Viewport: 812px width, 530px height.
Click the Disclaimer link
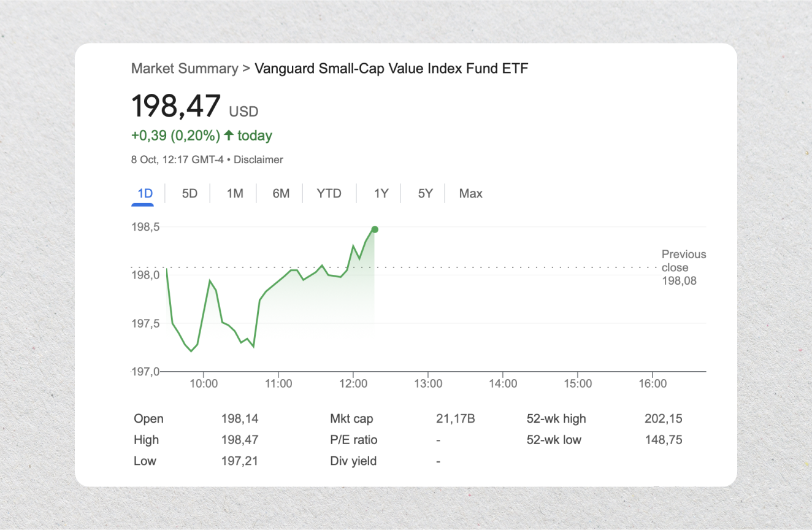(x=258, y=159)
